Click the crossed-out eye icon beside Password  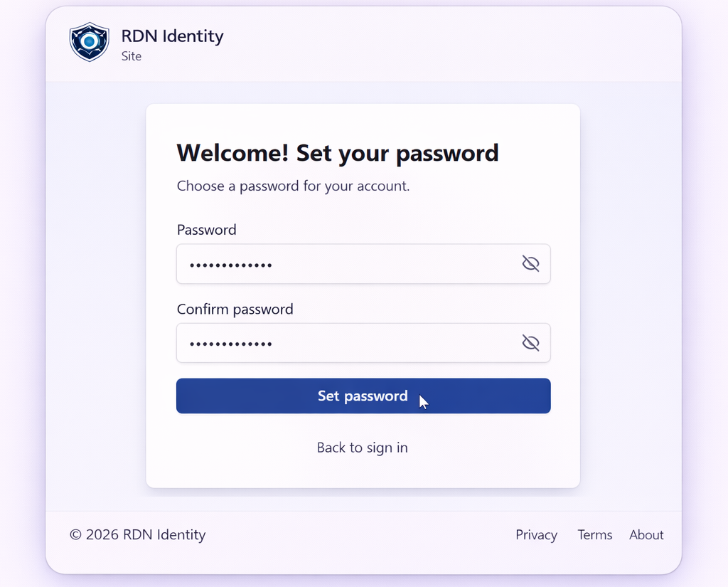pos(530,263)
